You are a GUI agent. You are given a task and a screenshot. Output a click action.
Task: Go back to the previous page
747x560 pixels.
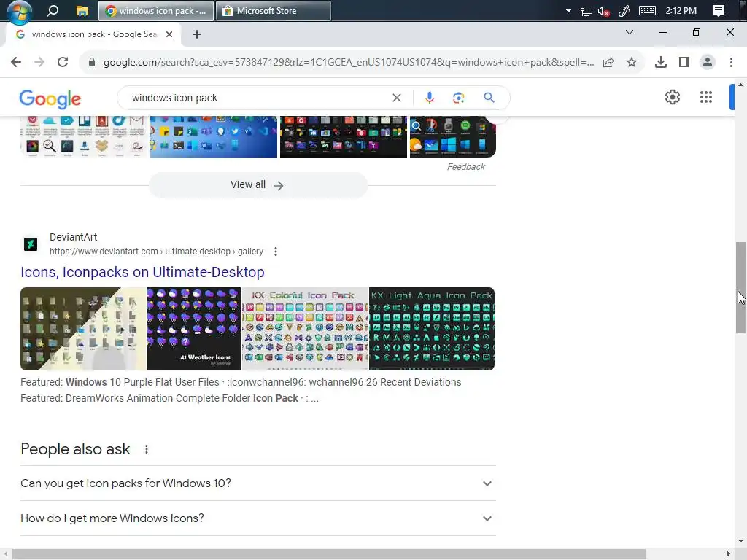(x=16, y=62)
